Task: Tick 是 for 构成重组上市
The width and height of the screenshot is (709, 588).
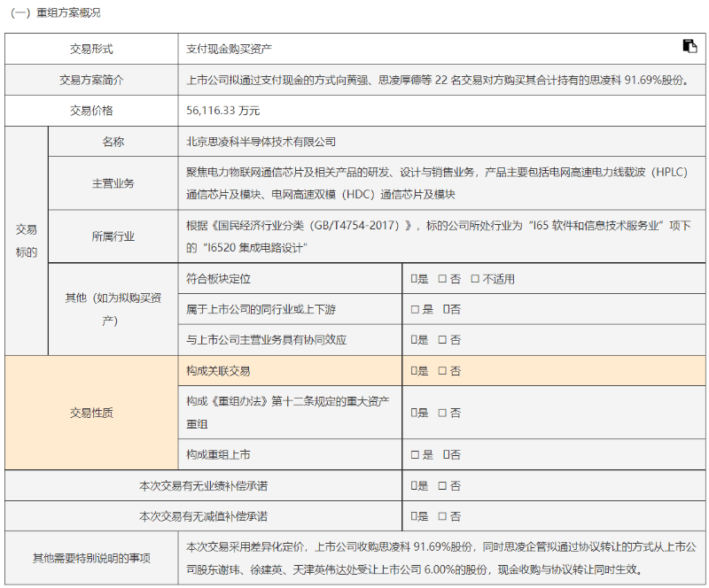Action: click(x=414, y=454)
